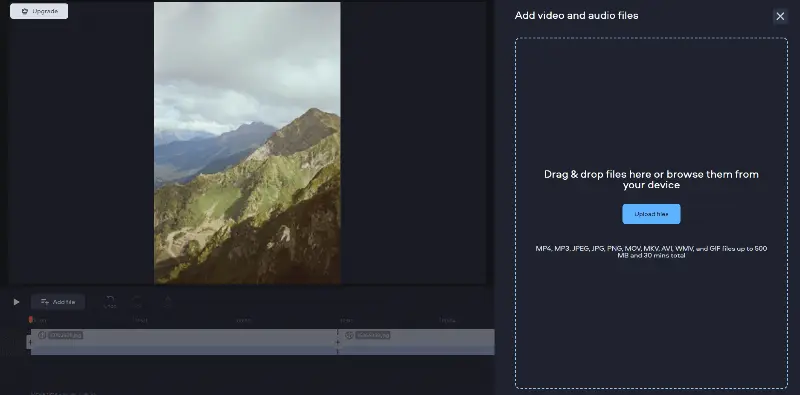Click the filename label on the second clip

click(x=373, y=335)
